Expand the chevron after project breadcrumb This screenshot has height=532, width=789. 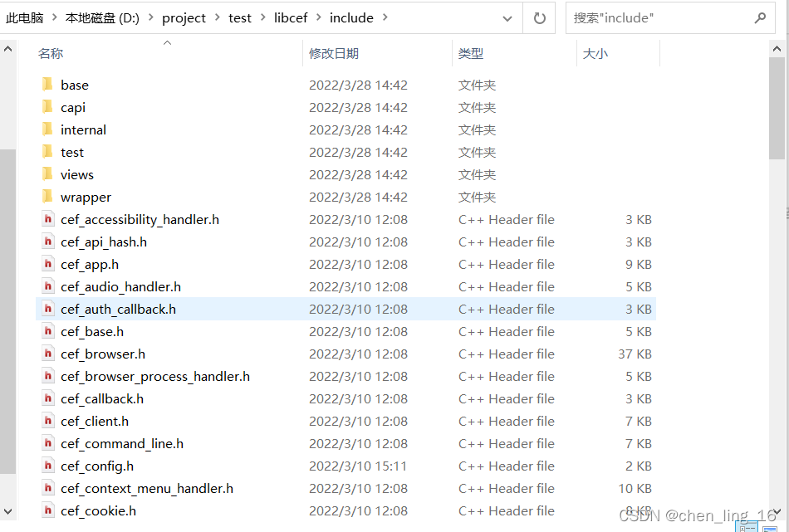coord(218,18)
